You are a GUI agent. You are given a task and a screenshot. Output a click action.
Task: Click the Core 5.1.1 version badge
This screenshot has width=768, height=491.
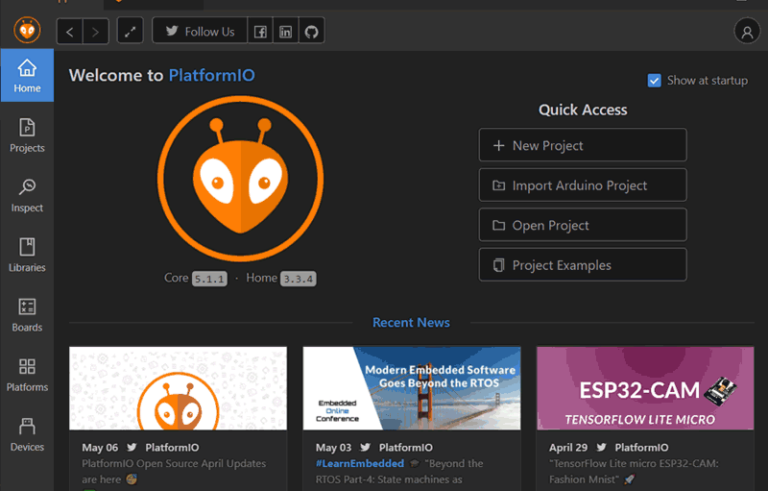(209, 279)
